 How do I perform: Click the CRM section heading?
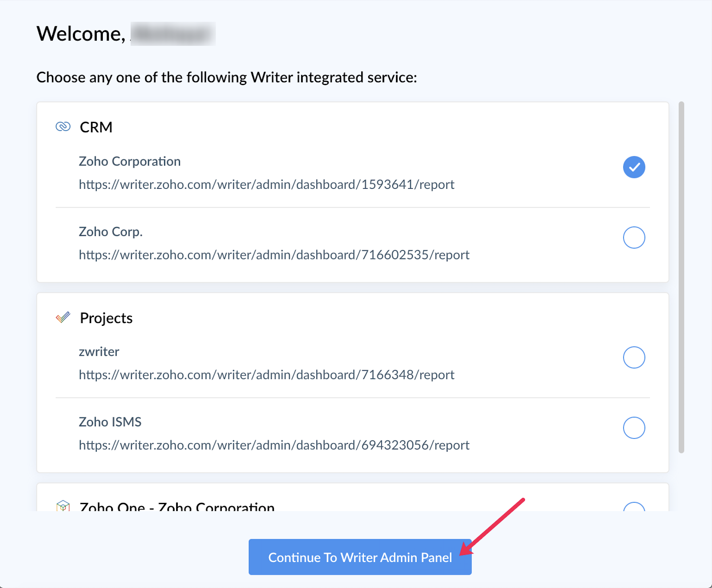pos(96,127)
